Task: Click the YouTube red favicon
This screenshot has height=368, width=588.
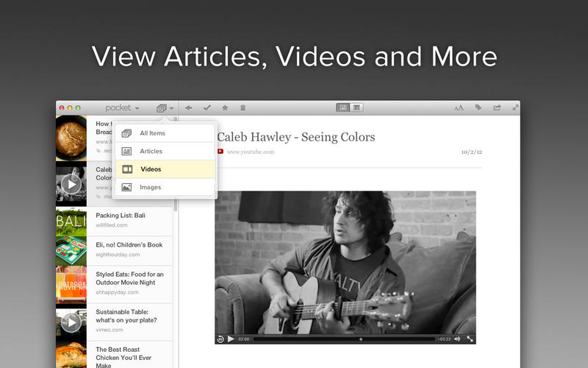Action: [220, 152]
